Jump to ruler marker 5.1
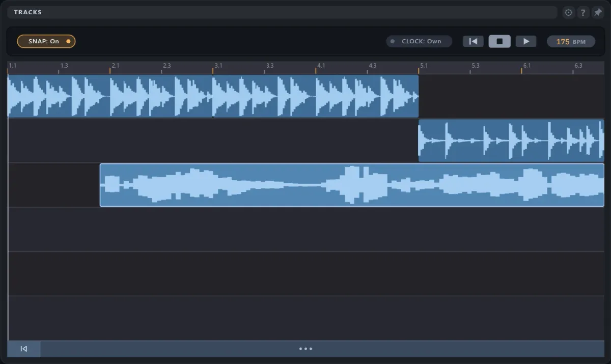Viewport: 611px width, 364px height. (424, 66)
